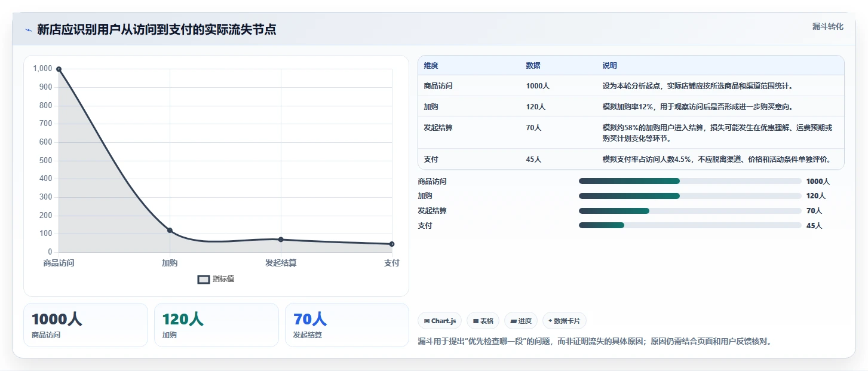Click the 120人 加购 data card
This screenshot has width=868, height=371.
tap(216, 325)
